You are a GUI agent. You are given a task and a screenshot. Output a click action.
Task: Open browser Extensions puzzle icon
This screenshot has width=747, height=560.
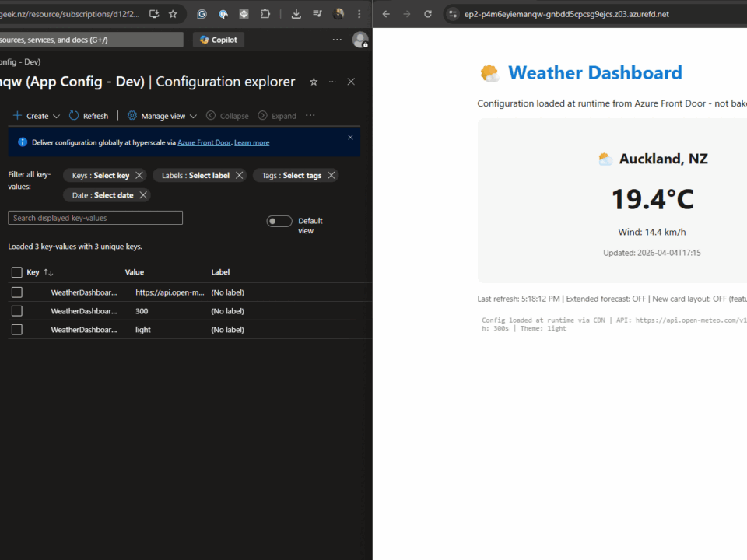265,14
